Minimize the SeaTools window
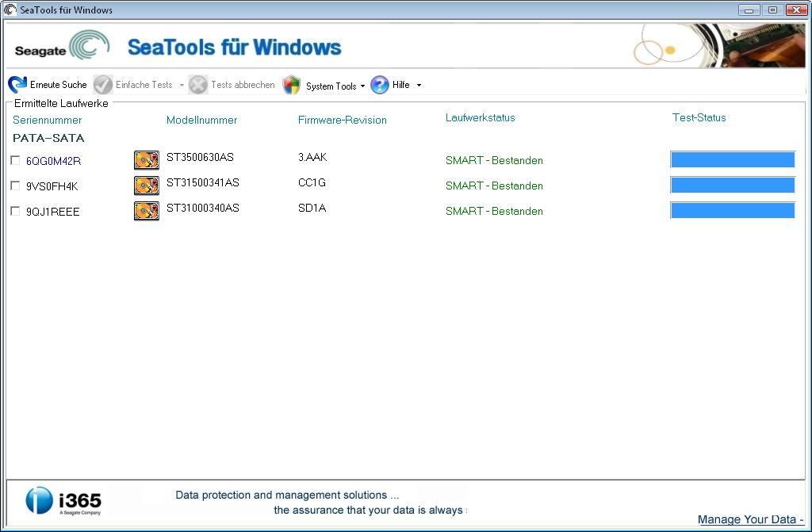The height and width of the screenshot is (532, 812). pyautogui.click(x=749, y=10)
